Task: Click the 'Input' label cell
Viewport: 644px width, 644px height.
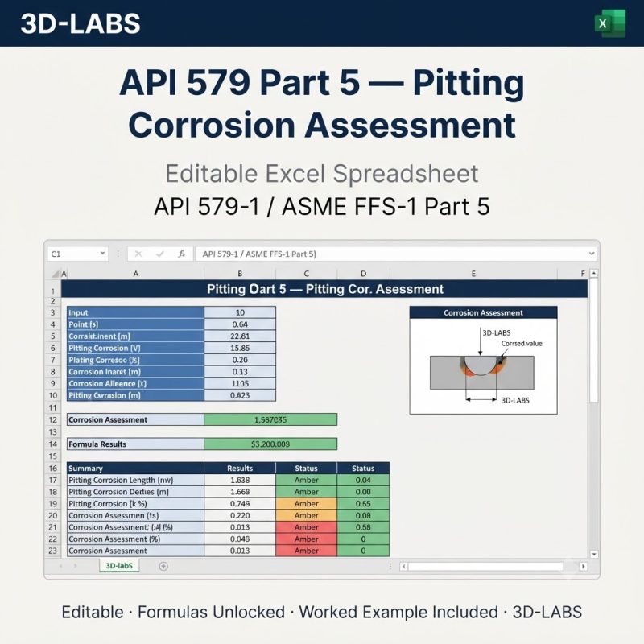Action: click(135, 312)
